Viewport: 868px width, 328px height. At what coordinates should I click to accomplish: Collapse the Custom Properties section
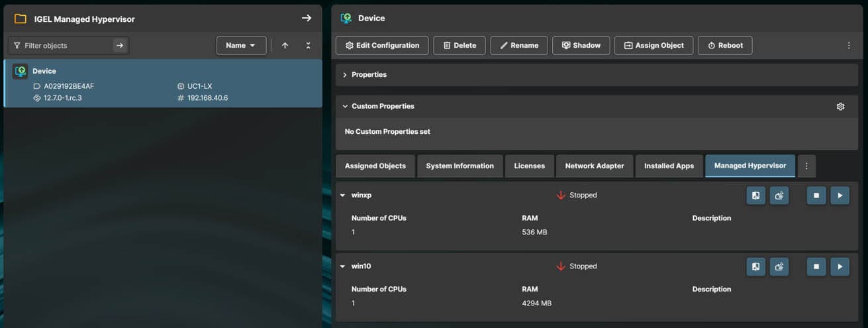click(345, 106)
